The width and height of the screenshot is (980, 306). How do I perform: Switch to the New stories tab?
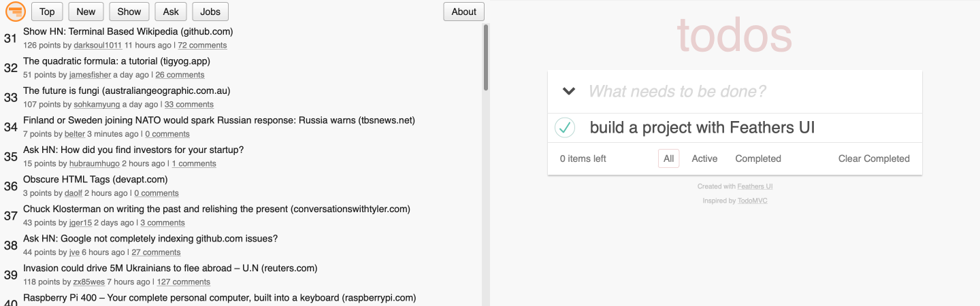point(86,12)
